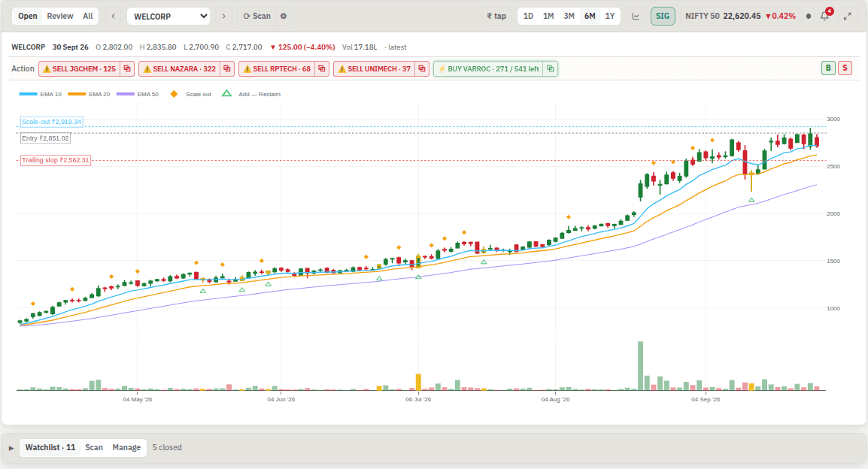
Task: Toggle Scale out legend markers
Action: [x=190, y=94]
